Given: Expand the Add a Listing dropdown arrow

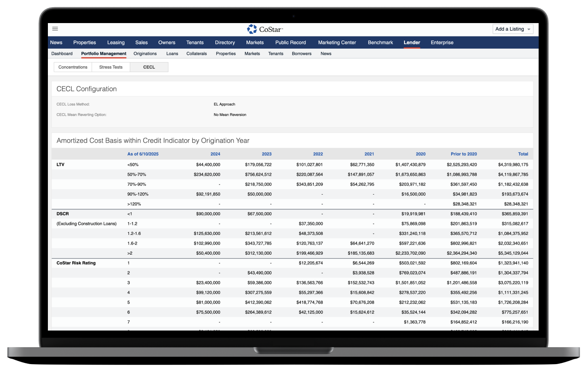Looking at the screenshot, I should [529, 29].
